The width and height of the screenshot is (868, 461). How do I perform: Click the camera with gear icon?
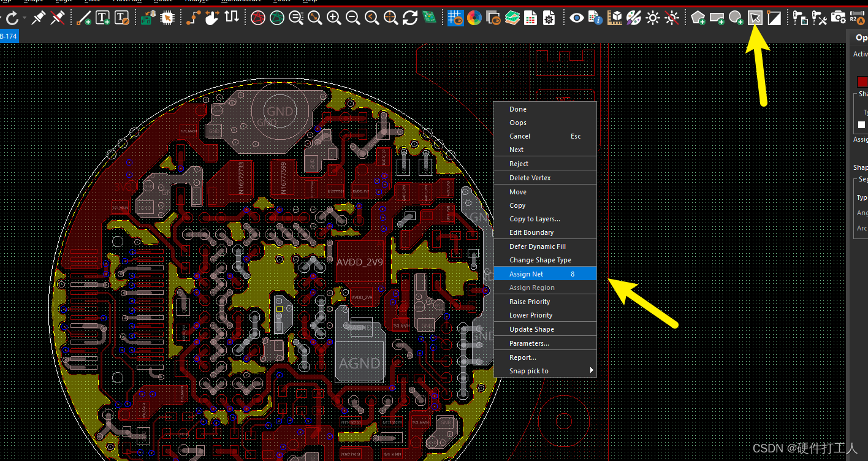coord(839,18)
